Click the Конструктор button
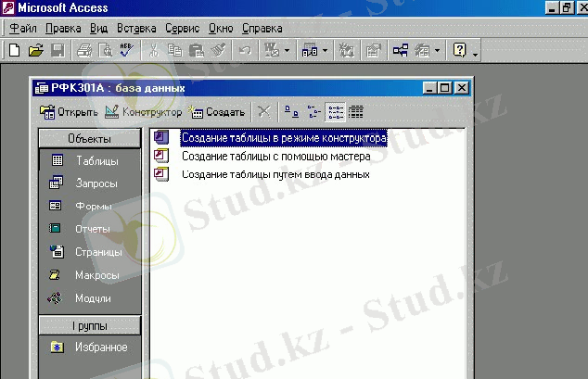Image resolution: width=588 pixels, height=379 pixels. click(143, 111)
